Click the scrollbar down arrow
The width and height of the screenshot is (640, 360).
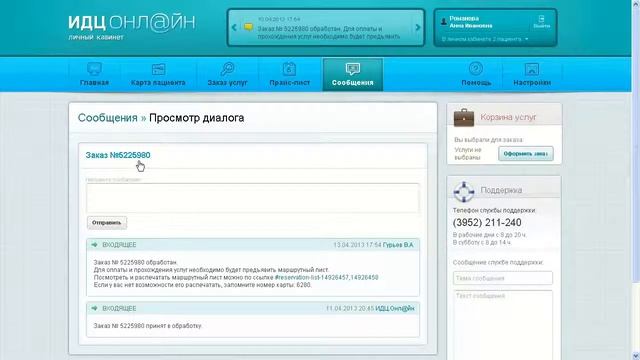click(636, 356)
